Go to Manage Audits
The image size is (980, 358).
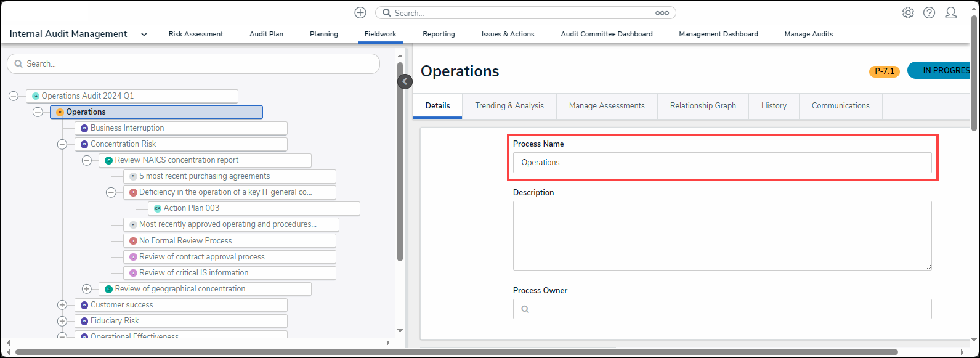click(x=809, y=35)
